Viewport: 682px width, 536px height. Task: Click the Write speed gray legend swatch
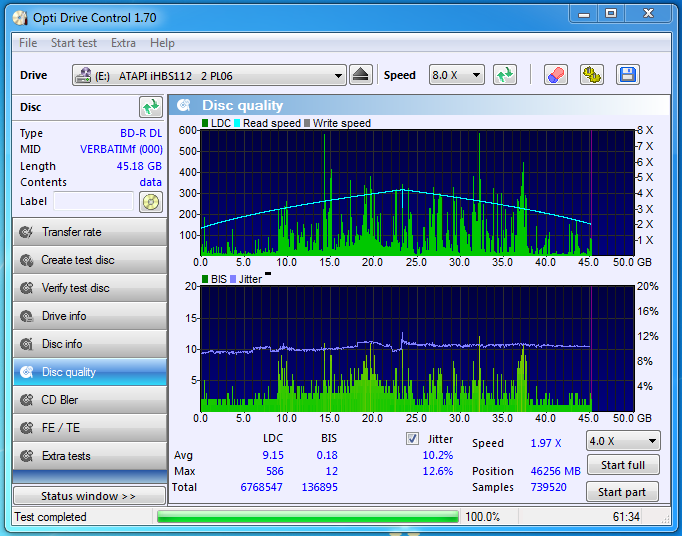click(307, 123)
